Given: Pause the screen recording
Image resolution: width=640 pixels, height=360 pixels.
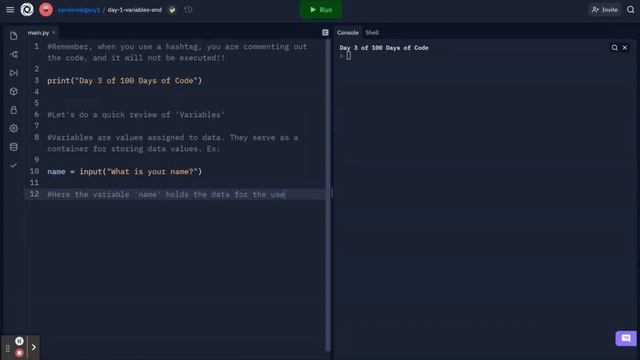Looking at the screenshot, I should tap(19, 341).
